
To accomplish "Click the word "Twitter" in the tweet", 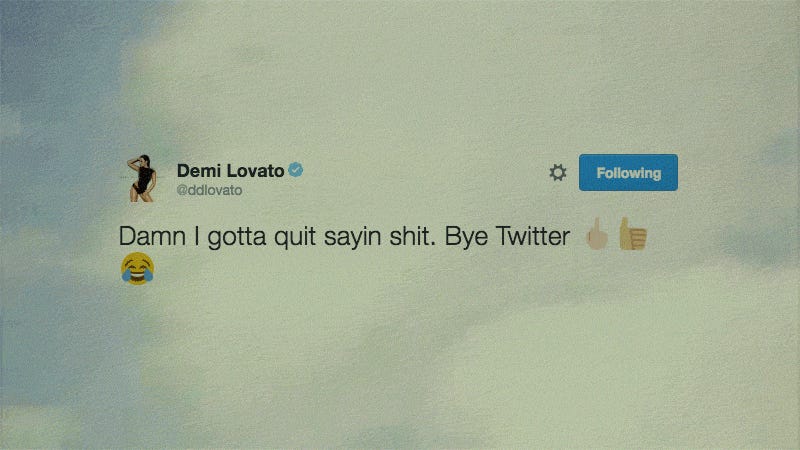I will pyautogui.click(x=533, y=236).
